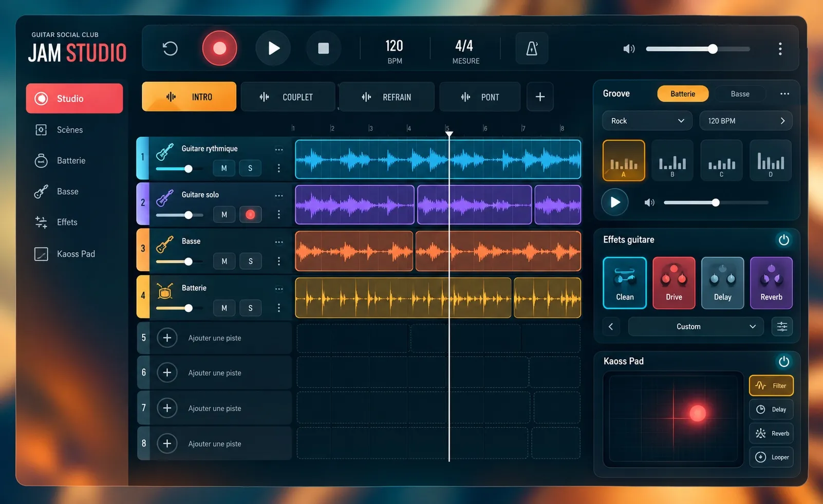Open the Groove panel ellipsis menu
Viewport: 823px width, 504px height.
click(784, 94)
